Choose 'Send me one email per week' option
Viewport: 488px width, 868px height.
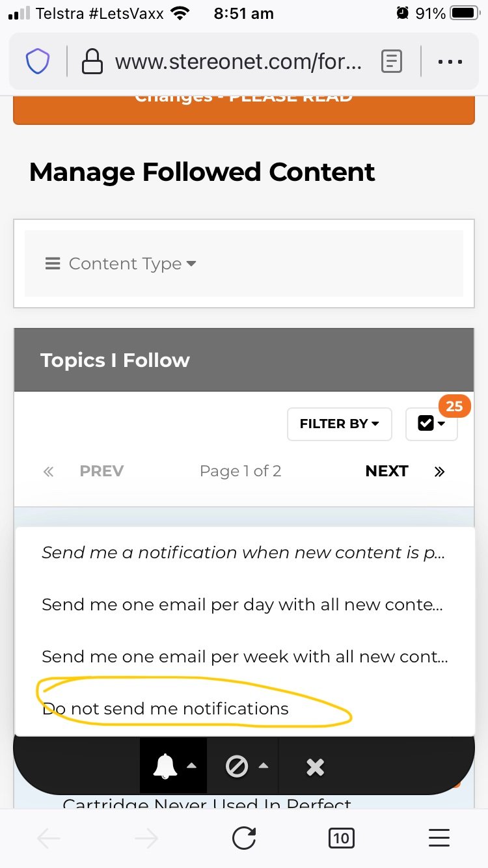tap(244, 657)
